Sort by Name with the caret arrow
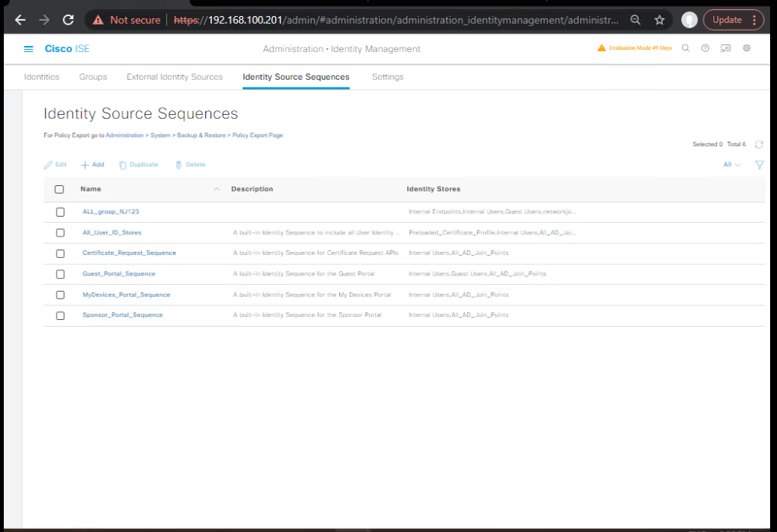777x532 pixels. tap(217, 189)
